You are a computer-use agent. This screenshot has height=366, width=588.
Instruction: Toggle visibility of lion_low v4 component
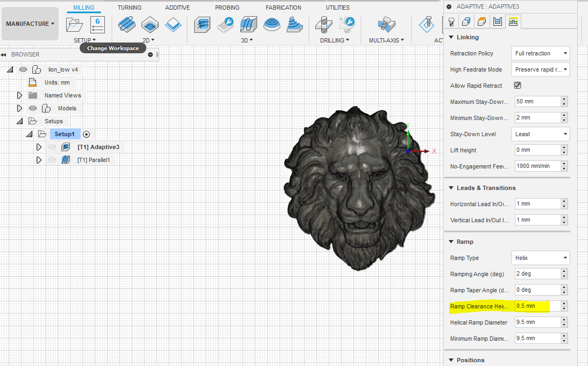click(x=23, y=69)
